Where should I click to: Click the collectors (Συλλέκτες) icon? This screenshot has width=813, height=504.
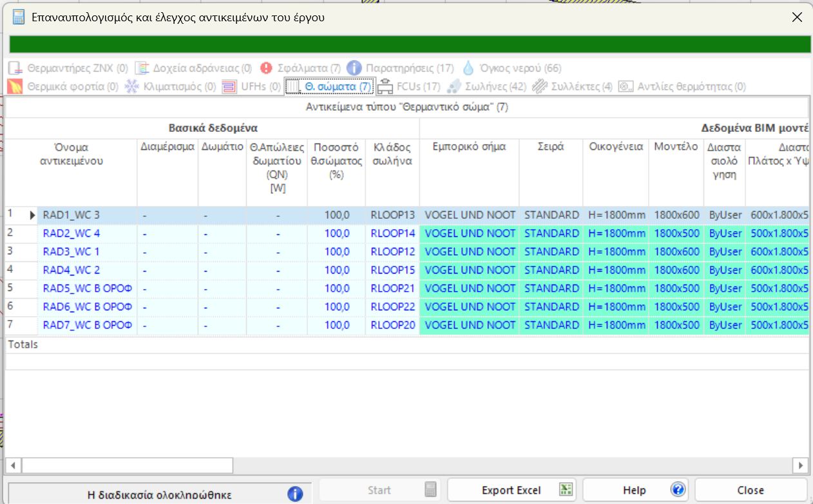click(540, 86)
